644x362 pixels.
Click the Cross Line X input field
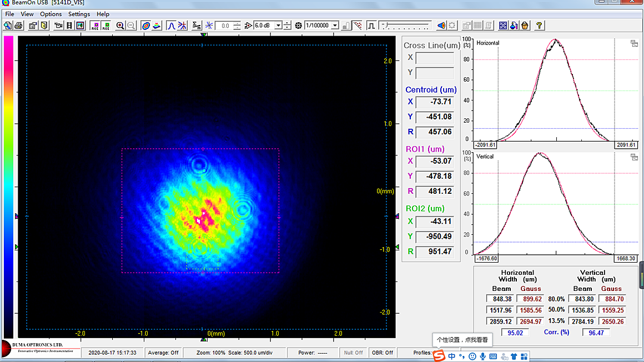(435, 58)
